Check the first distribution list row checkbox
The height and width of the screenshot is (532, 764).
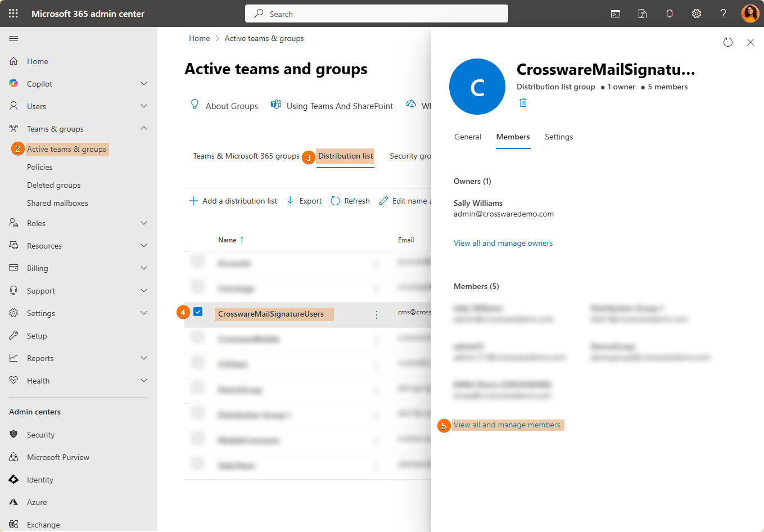[x=198, y=261]
